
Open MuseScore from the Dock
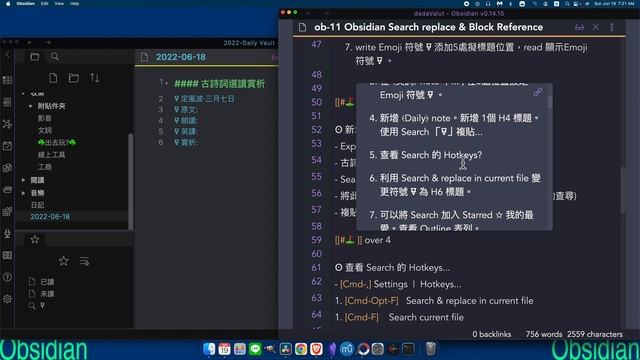pos(347,349)
